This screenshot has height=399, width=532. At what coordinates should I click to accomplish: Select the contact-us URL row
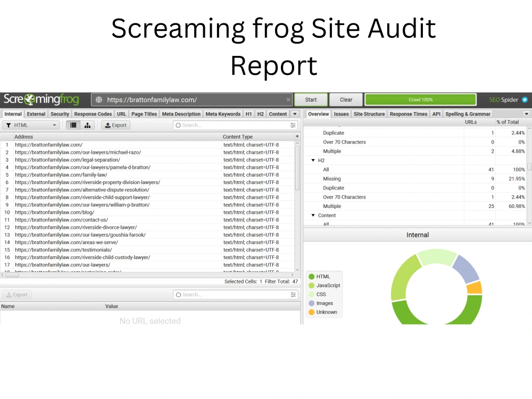(147, 220)
